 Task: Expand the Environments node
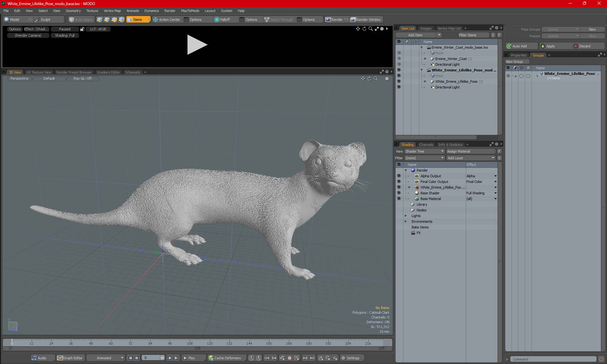click(406, 221)
